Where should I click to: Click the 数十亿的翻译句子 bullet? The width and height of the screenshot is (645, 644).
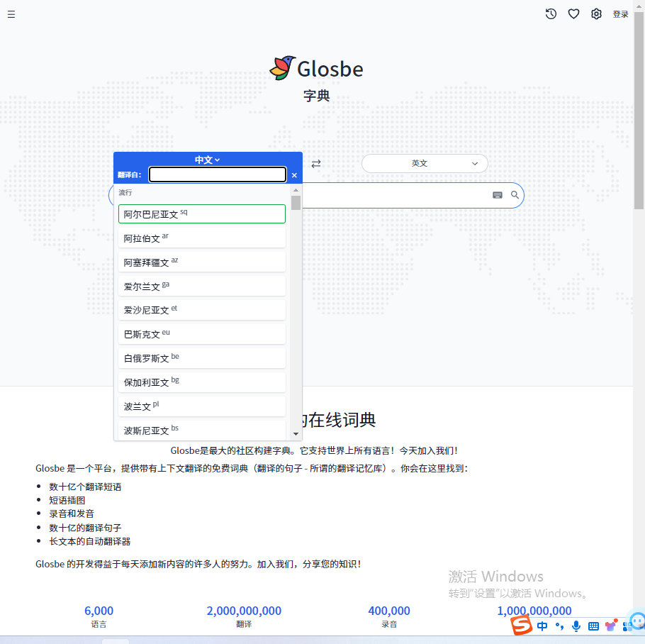(x=85, y=528)
